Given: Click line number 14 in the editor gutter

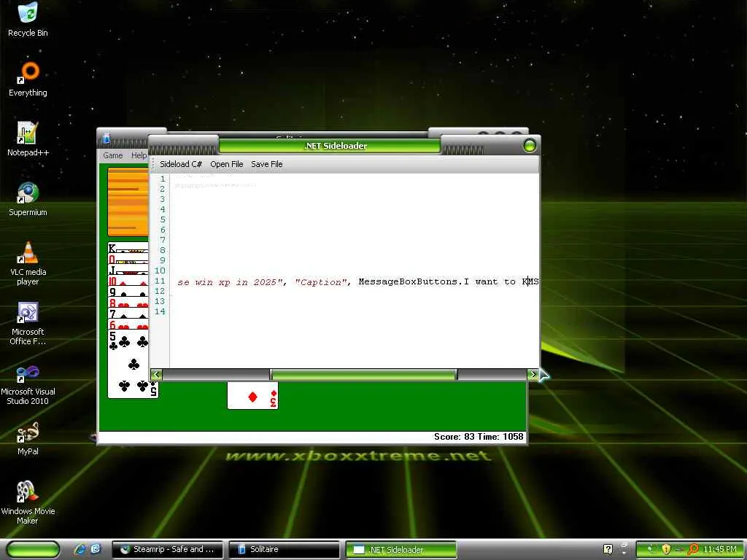Looking at the screenshot, I should coord(160,311).
